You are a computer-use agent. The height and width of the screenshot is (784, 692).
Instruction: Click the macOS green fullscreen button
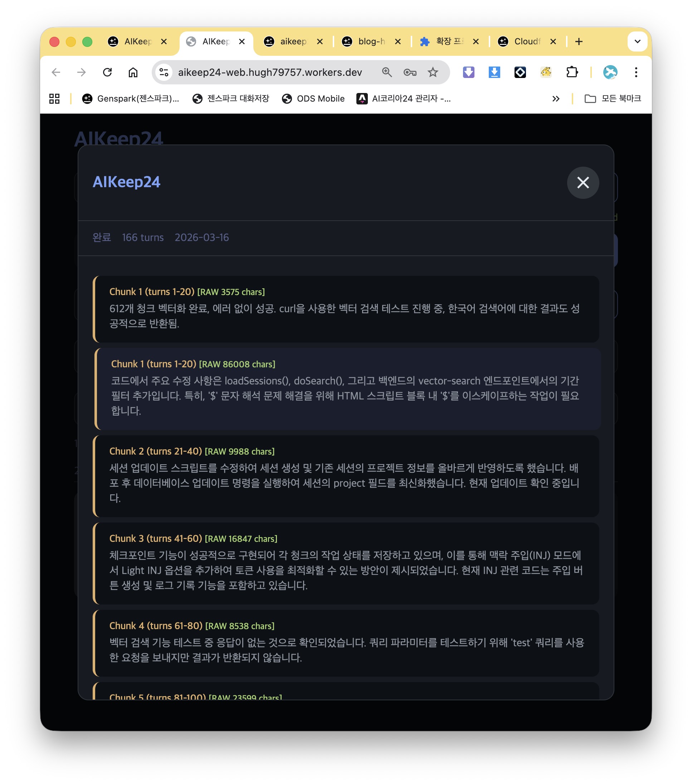[x=88, y=41]
